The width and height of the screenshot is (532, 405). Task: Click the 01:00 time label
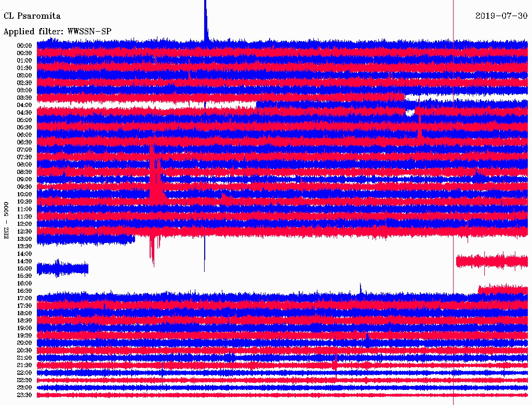pyautogui.click(x=24, y=61)
